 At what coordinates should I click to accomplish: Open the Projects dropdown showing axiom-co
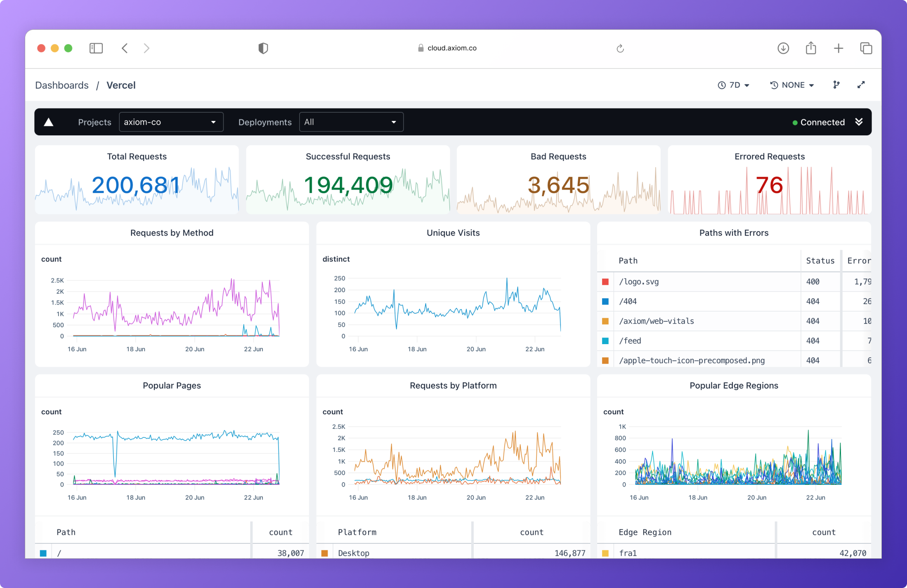click(x=171, y=122)
